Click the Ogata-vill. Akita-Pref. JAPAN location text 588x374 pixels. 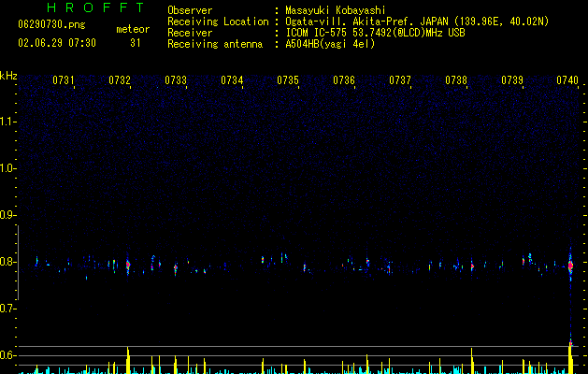click(x=417, y=22)
